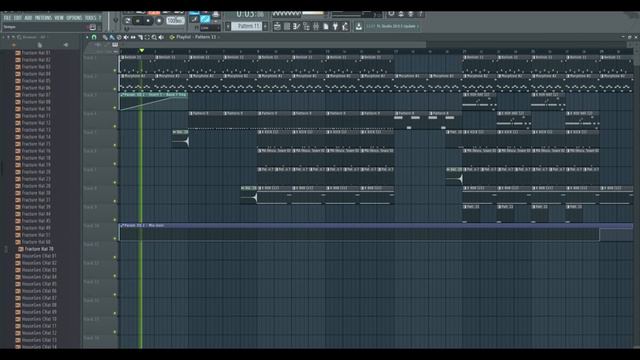Viewport: 640px width, 360px height.
Task: Click the green playhead marker on timeline
Action: click(x=142, y=51)
